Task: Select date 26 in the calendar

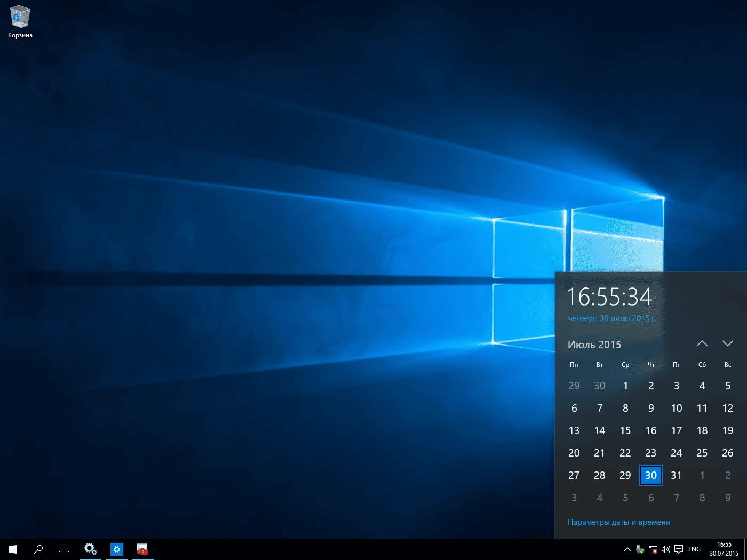Action: [x=728, y=453]
